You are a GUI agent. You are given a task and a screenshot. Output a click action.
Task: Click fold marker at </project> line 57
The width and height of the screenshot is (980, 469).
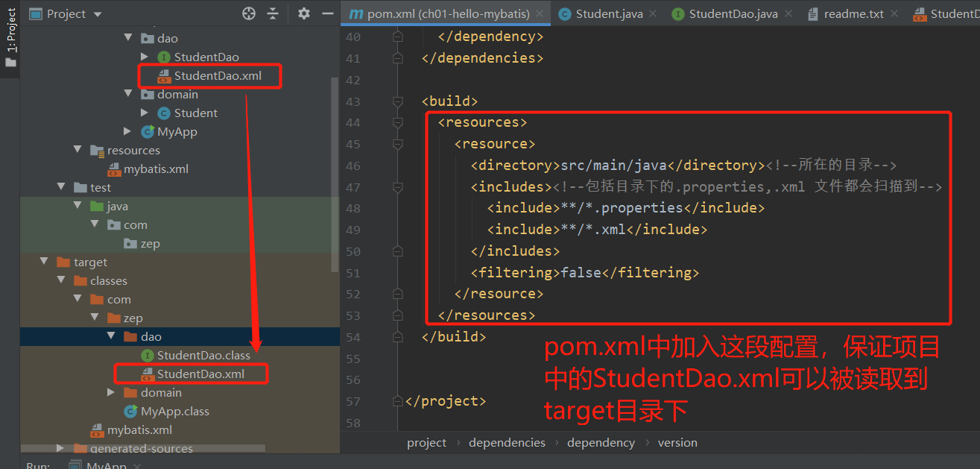coord(398,401)
